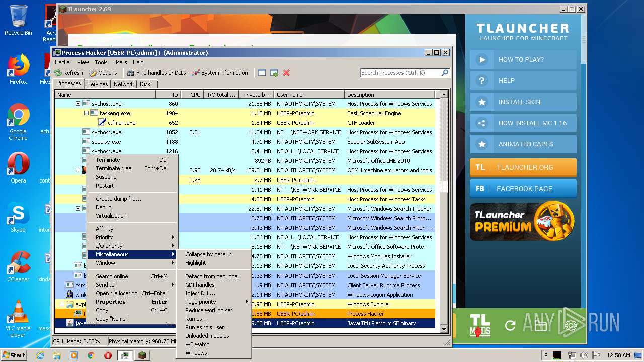Viewport: 644px width, 362px height.
Task: Click HOW INSTALL MC 1.16
Action: [x=523, y=123]
